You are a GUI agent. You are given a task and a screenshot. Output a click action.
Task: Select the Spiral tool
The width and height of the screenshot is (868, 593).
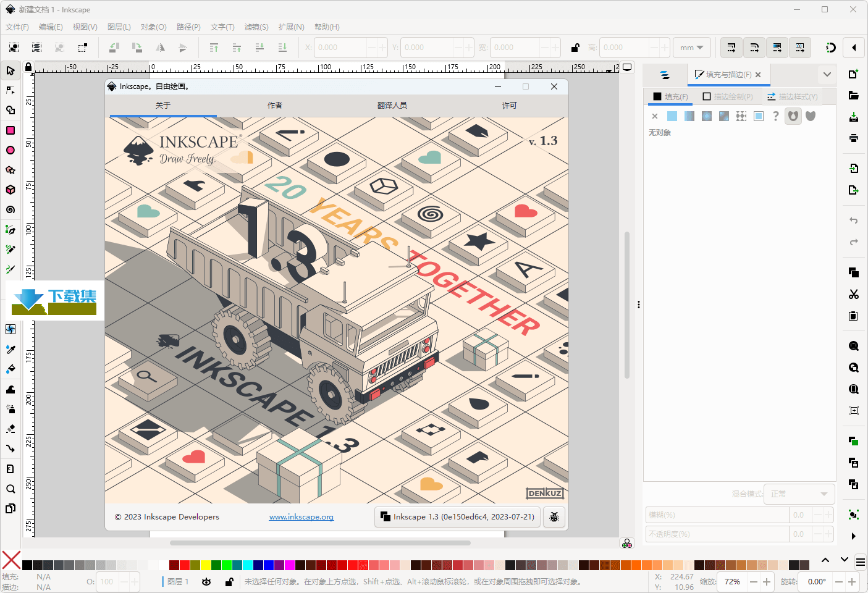[11, 209]
